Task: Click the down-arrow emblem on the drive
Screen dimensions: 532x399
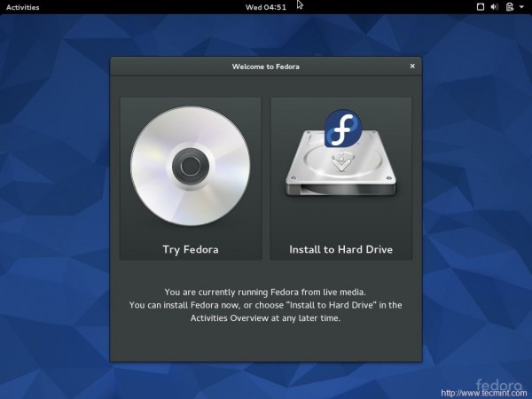Action: tap(340, 164)
